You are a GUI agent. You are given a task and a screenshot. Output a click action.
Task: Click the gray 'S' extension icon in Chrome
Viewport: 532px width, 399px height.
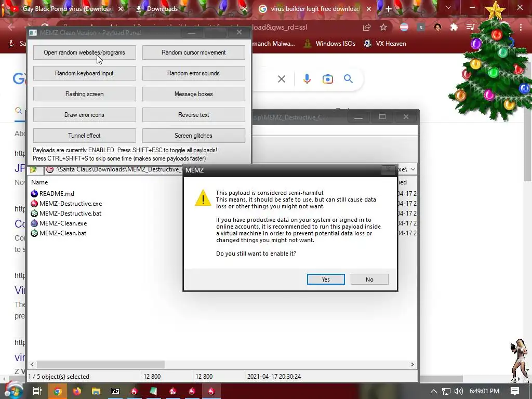coord(421,28)
